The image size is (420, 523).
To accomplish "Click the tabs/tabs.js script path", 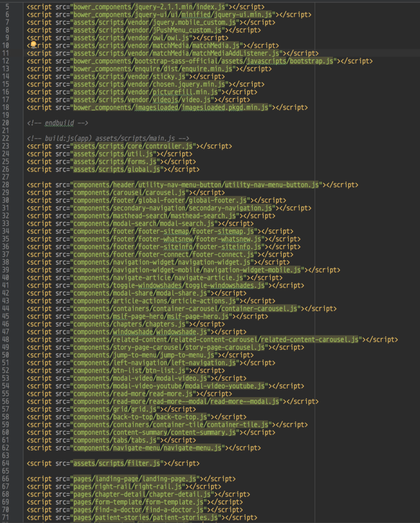I will click(x=115, y=440).
